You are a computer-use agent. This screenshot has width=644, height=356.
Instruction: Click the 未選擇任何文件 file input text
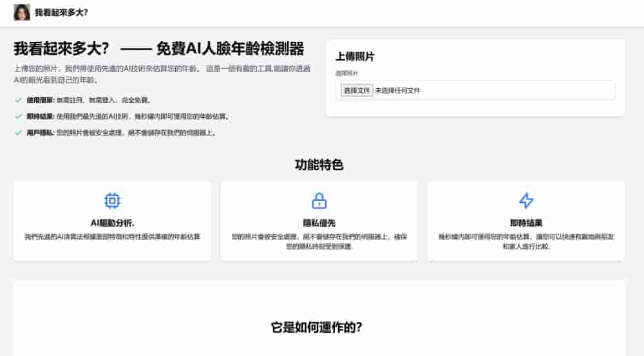397,90
